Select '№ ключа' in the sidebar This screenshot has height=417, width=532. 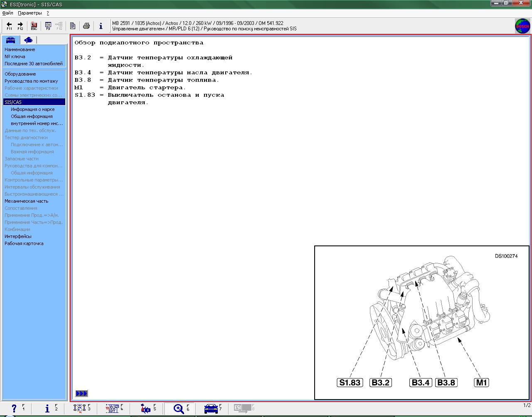click(15, 56)
